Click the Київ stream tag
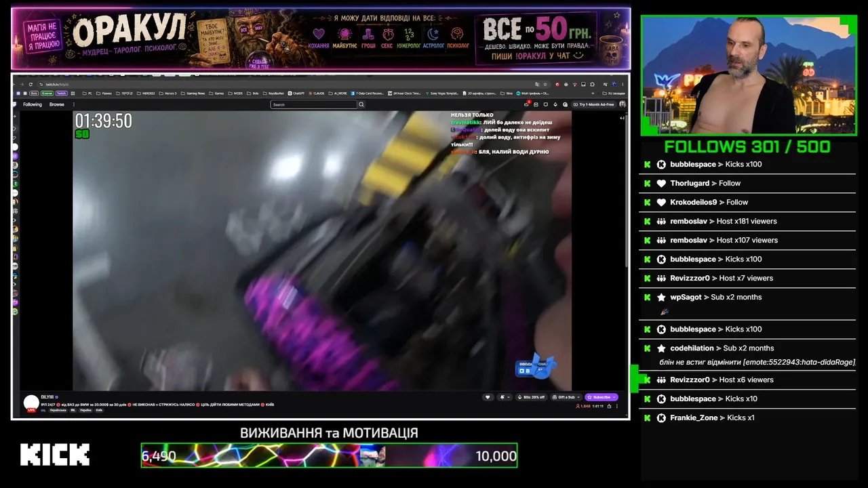868x488 pixels. coord(99,410)
